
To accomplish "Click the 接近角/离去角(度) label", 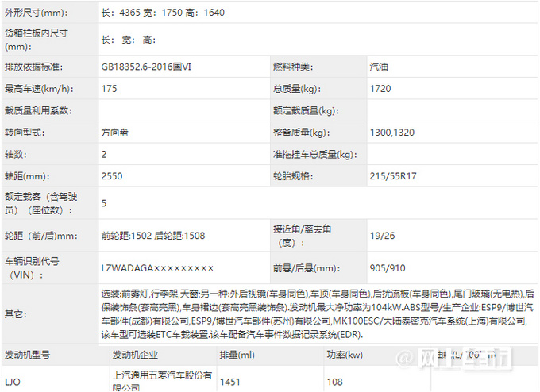I will click(x=302, y=236).
